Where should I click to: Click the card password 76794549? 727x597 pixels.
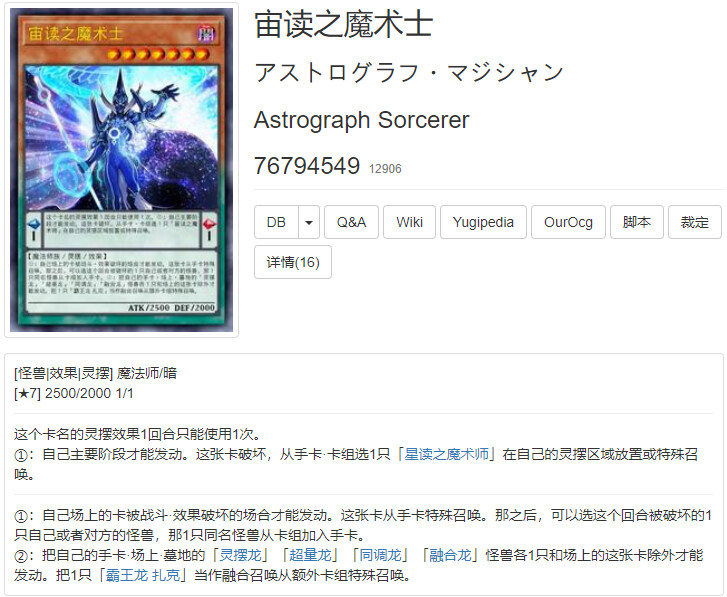point(307,165)
